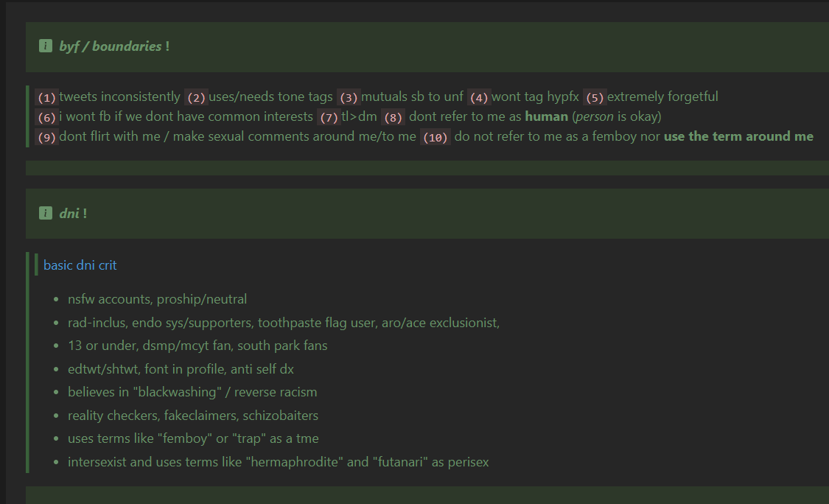
Task: Click text 'wont tag hypfx'
Action: point(535,97)
